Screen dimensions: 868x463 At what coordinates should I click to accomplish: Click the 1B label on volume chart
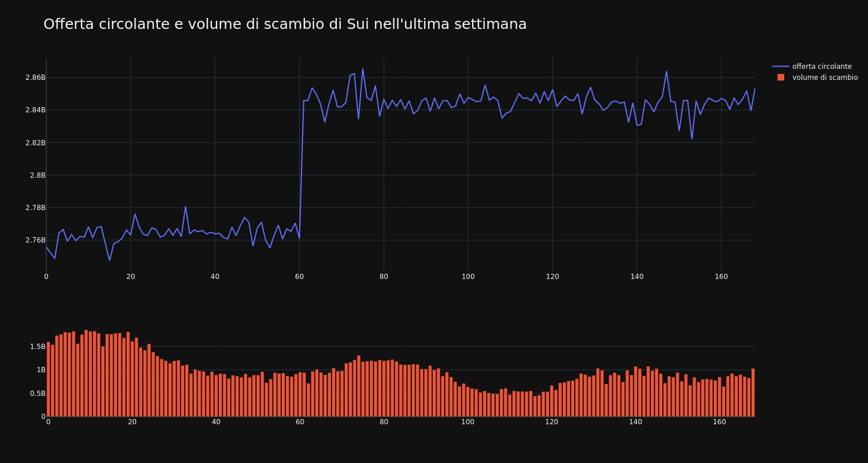click(x=41, y=370)
